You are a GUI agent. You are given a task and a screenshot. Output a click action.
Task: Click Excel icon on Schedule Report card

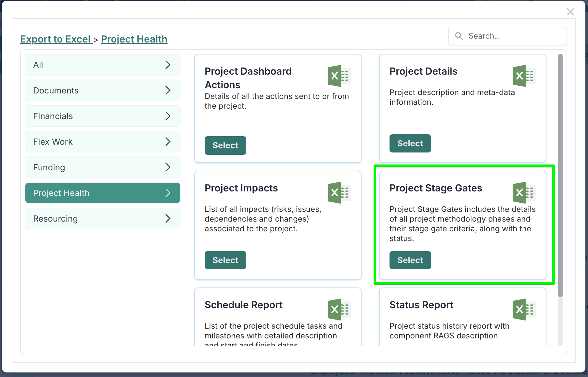[339, 310]
